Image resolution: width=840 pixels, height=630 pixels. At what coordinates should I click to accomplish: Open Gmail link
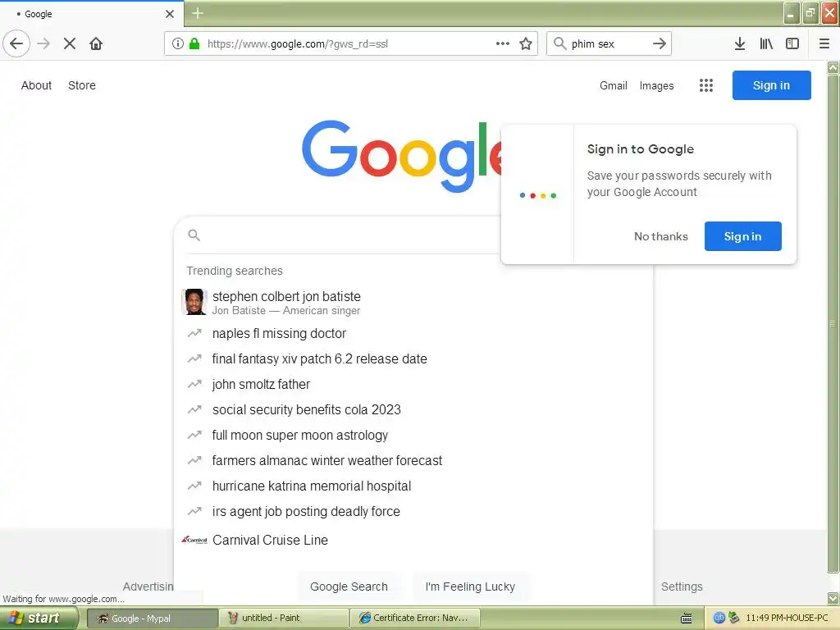click(x=614, y=85)
